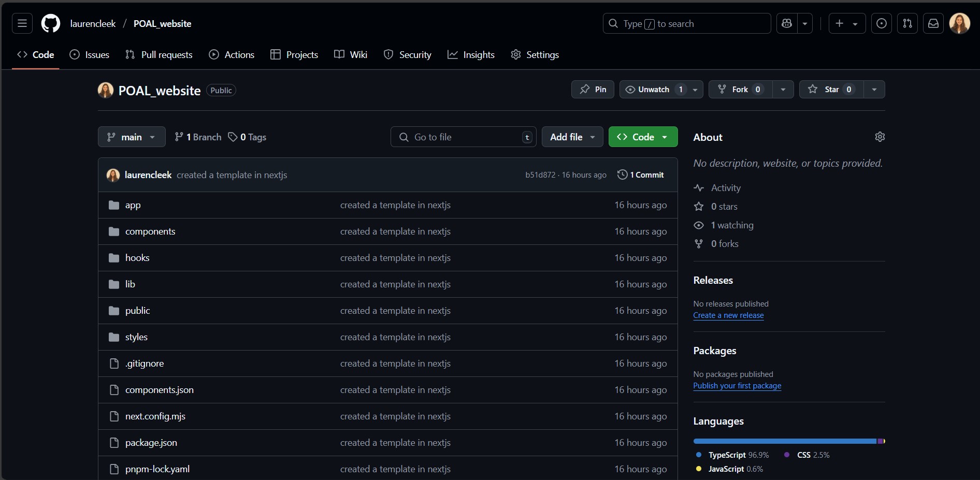Image resolution: width=980 pixels, height=480 pixels.
Task: Click the package.json file icon
Action: [114, 443]
